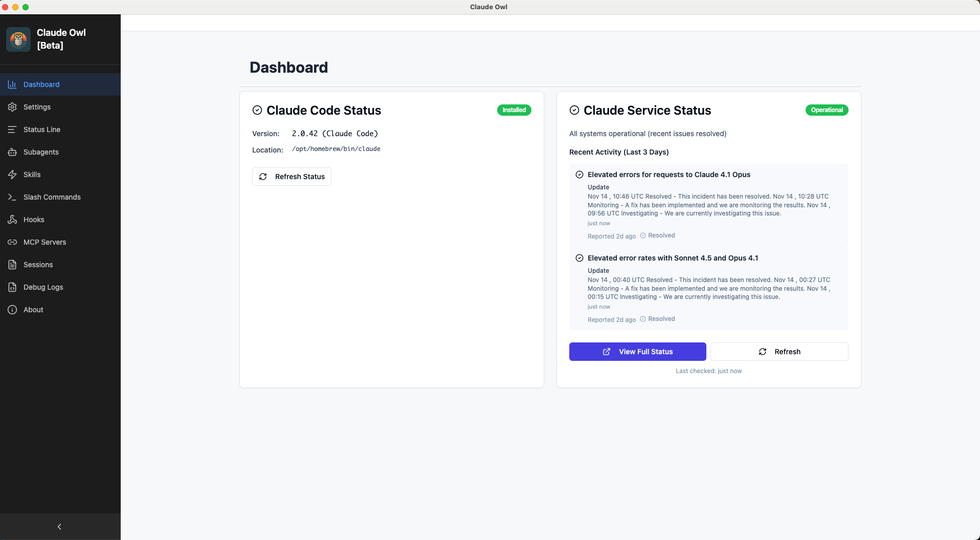The width and height of the screenshot is (980, 540).
Task: Open MCP Servers page
Action: click(60, 242)
